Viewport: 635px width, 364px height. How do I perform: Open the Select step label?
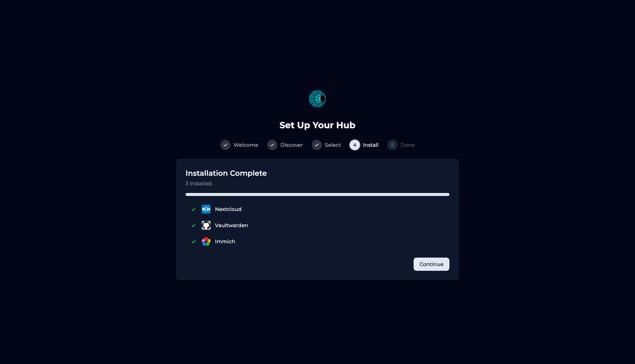pyautogui.click(x=332, y=145)
